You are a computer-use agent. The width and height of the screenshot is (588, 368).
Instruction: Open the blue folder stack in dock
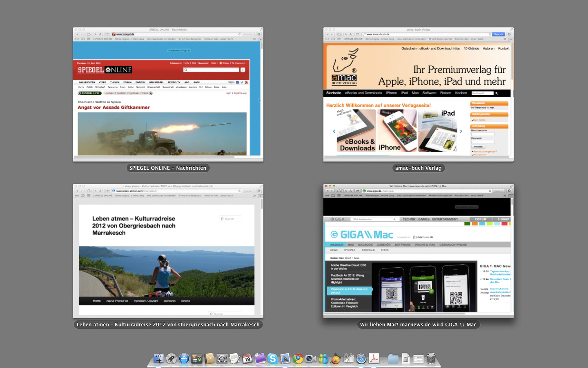click(393, 359)
